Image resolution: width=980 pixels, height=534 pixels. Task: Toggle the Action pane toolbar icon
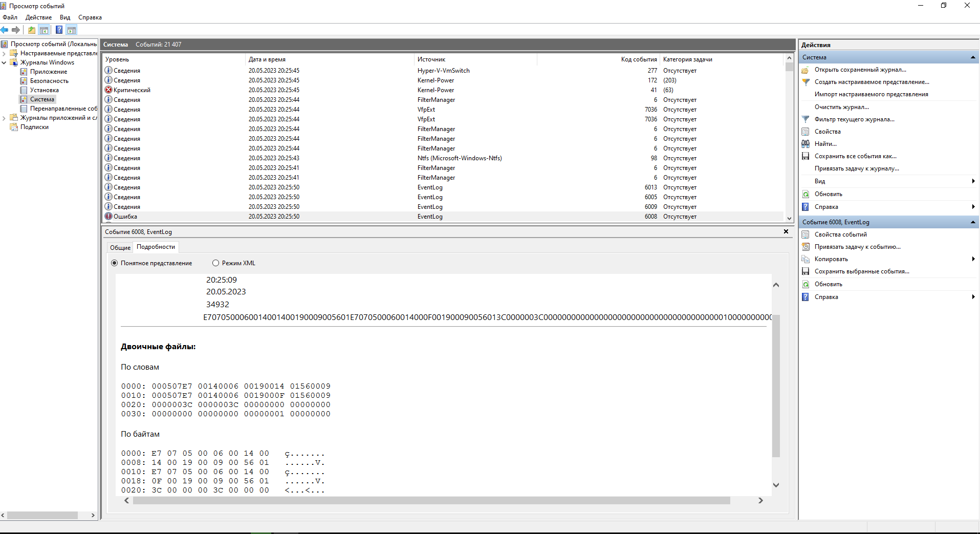(x=72, y=30)
